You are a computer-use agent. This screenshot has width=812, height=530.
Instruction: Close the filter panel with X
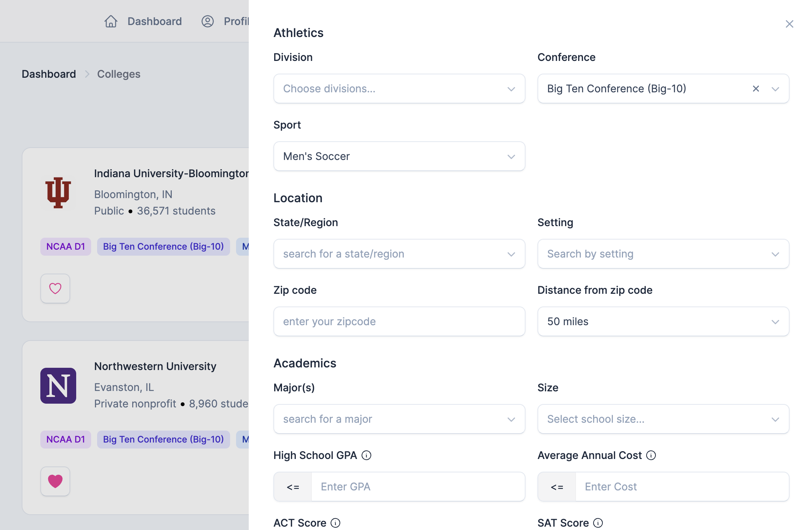pyautogui.click(x=789, y=24)
